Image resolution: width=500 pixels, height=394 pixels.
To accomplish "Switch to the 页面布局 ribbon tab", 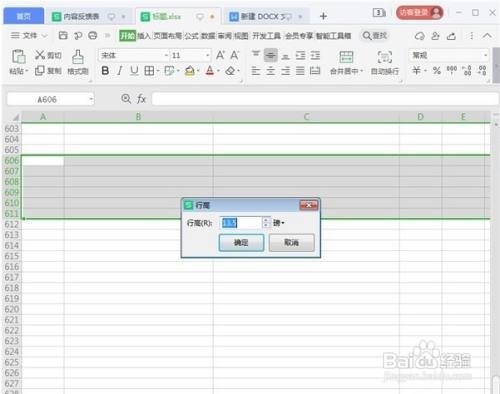I will (x=167, y=36).
